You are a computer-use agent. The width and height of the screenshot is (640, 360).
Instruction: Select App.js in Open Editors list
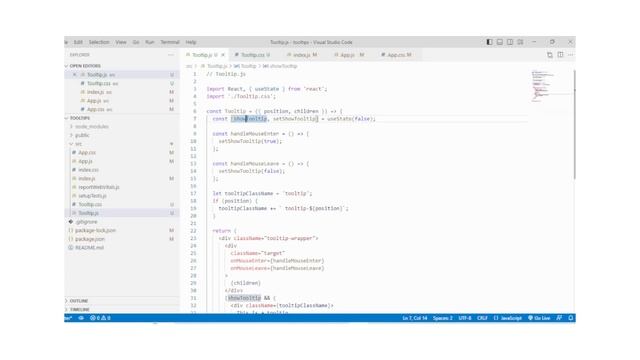click(122, 101)
